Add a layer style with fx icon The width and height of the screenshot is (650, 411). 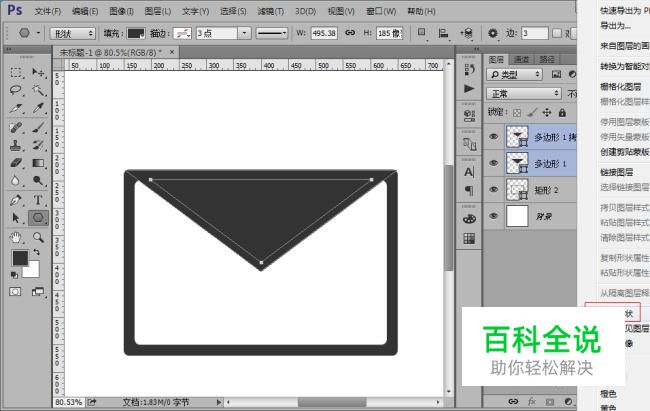(x=531, y=401)
